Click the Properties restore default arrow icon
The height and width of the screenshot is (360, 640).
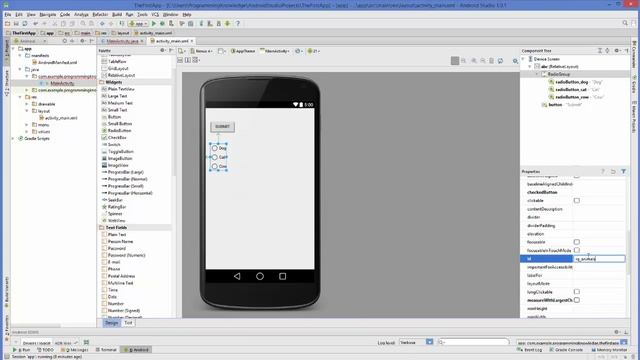coord(613,171)
